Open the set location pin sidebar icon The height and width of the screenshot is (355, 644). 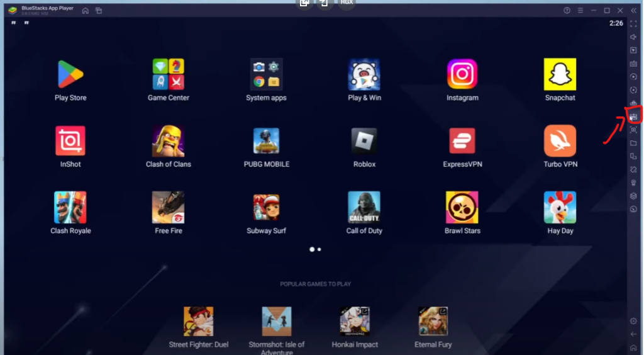click(633, 183)
